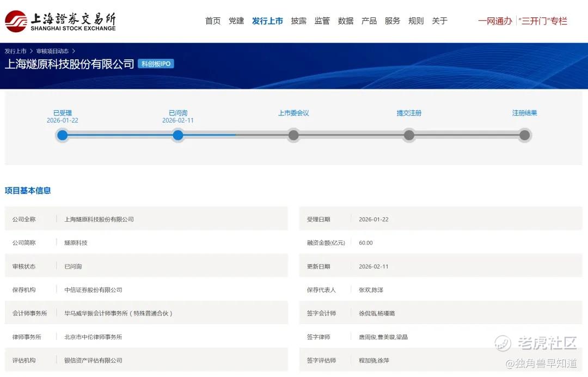Click the 注册结果 timeline step dot
This screenshot has height=377, width=588.
tap(525, 135)
